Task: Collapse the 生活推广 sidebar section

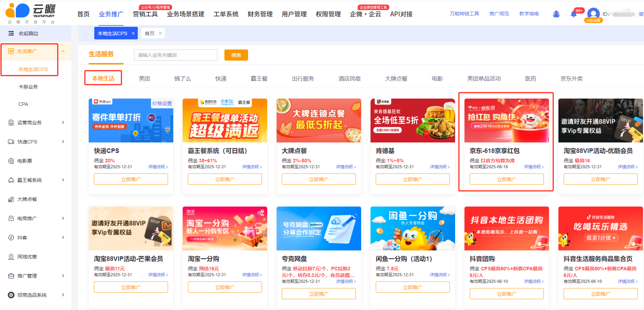Action: [63, 51]
